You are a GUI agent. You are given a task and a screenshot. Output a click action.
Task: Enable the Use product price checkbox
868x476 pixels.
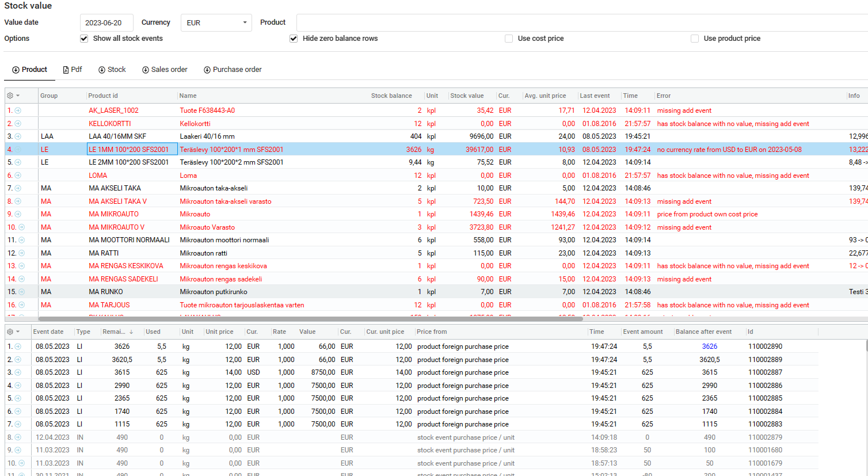[x=695, y=39]
